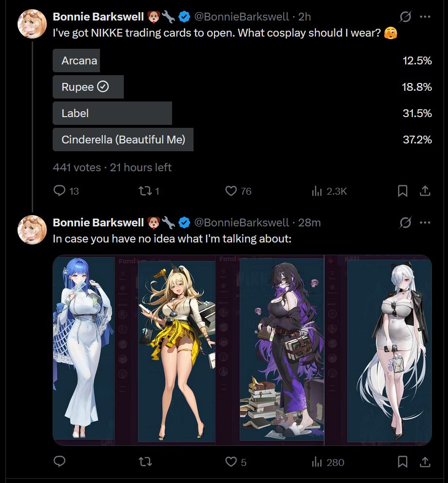Open more options on the 28m reply tweet
Viewport: 448px width, 483px height.
coord(425,222)
